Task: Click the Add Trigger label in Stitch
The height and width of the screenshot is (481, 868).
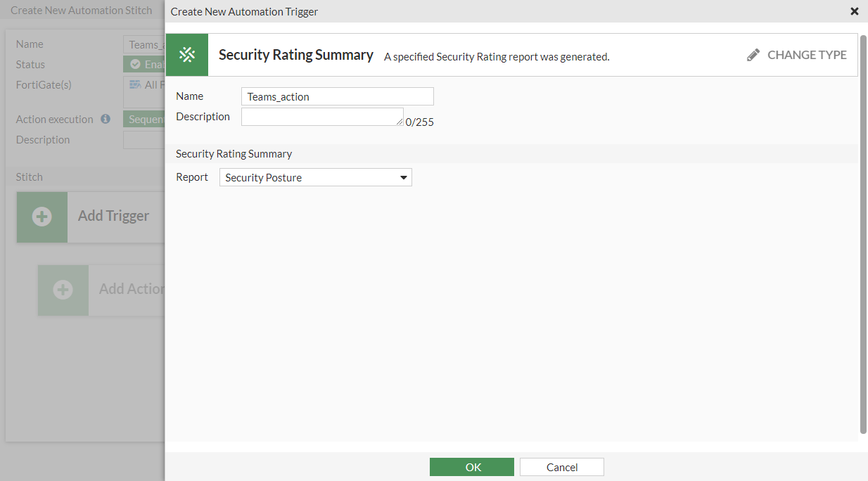Action: click(113, 216)
